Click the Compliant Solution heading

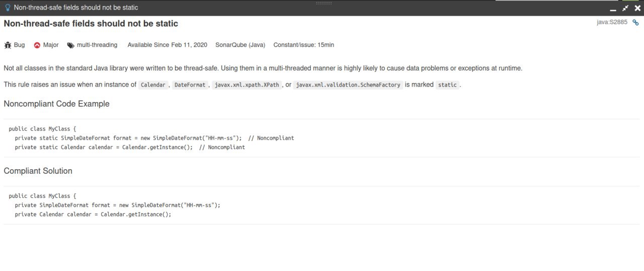tap(38, 171)
